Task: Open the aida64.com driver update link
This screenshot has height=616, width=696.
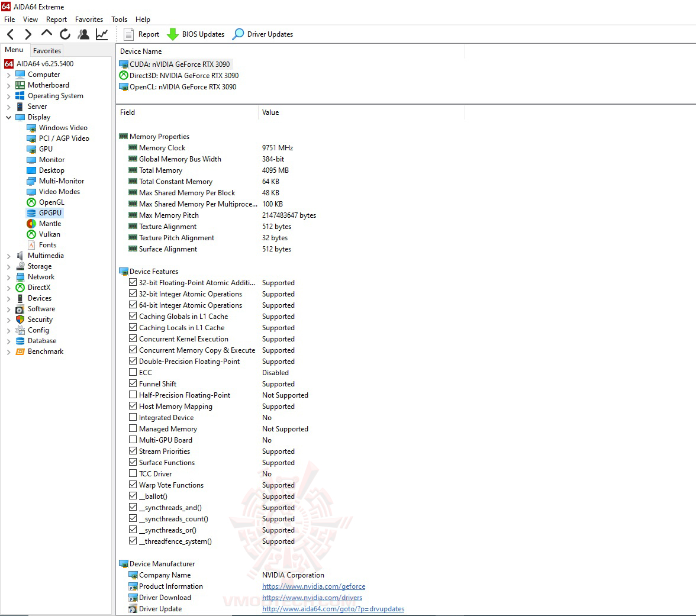Action: [333, 609]
